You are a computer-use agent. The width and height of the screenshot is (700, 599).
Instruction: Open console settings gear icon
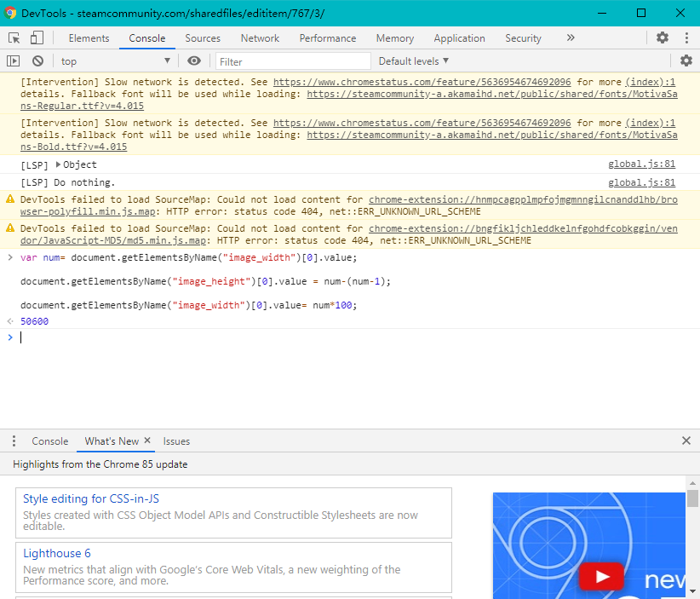[x=686, y=61]
